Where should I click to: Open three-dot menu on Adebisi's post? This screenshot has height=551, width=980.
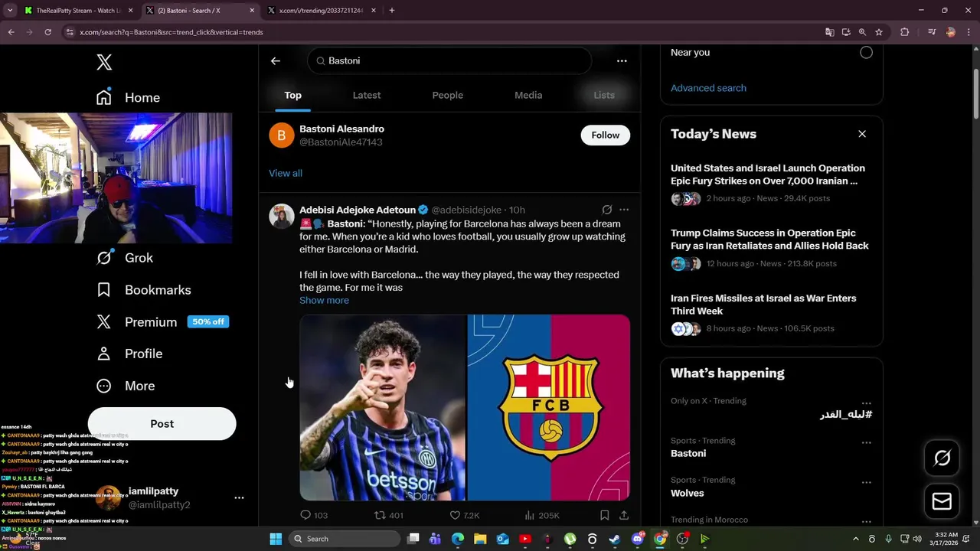tap(624, 210)
